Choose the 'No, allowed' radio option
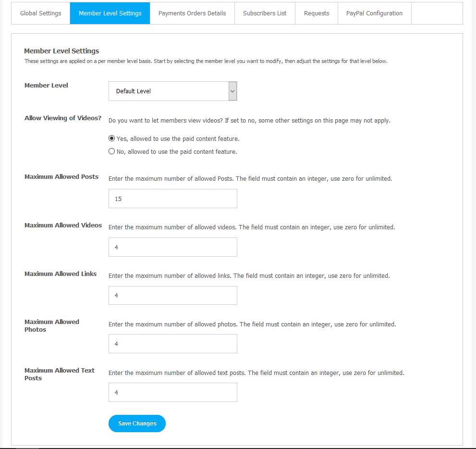Screen dimensions: 476x449 tap(112, 151)
